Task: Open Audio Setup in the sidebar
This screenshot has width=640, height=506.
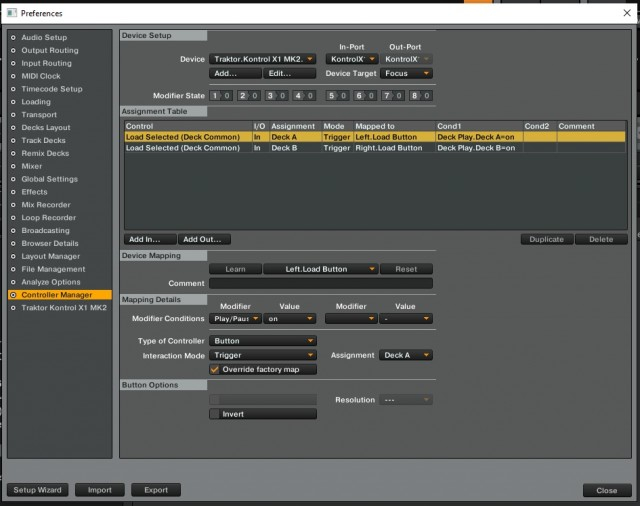Action: pyautogui.click(x=43, y=37)
